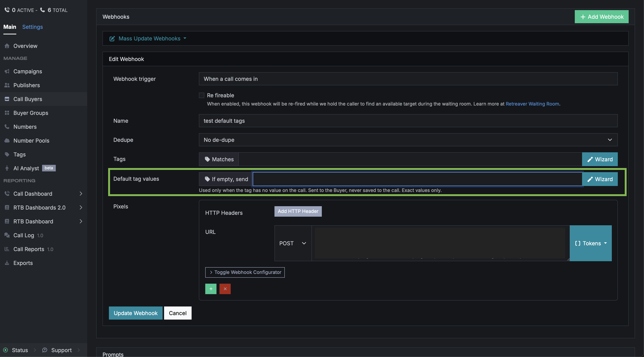Click the Update Webhook button

coord(135,313)
